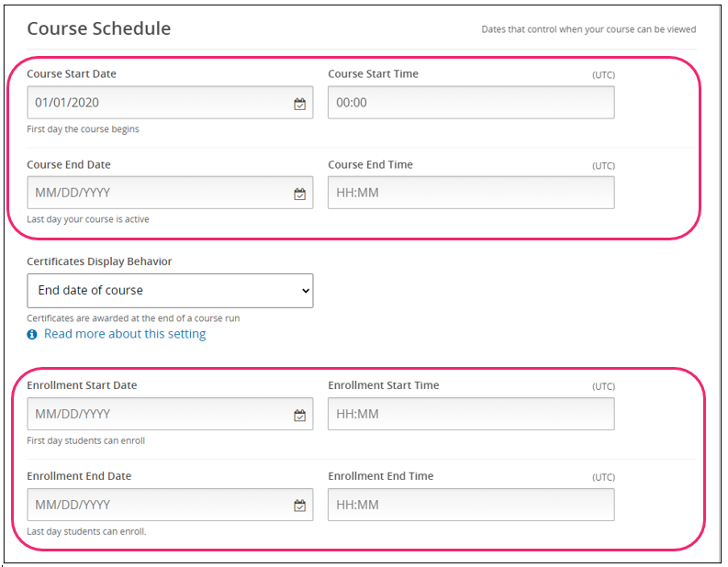Click the Certificates Display Behavior label text
Screen dimensions: 728x567
coord(99,261)
